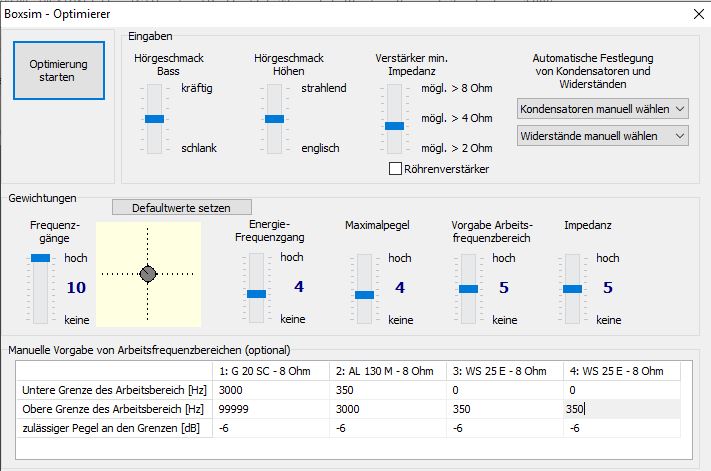Expand the Widerstände manuell wählen dropdown
Image resolution: width=711 pixels, height=471 pixels.
click(603, 136)
